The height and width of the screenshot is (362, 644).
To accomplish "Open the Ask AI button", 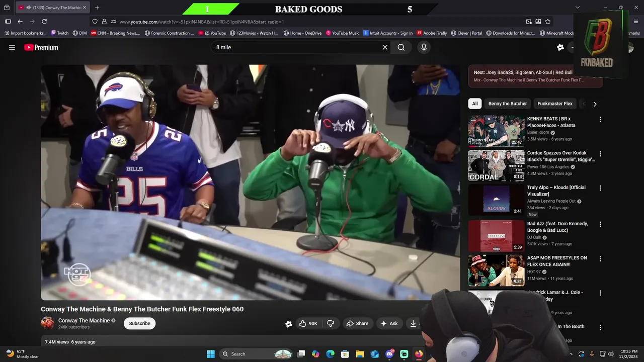I will (x=389, y=323).
